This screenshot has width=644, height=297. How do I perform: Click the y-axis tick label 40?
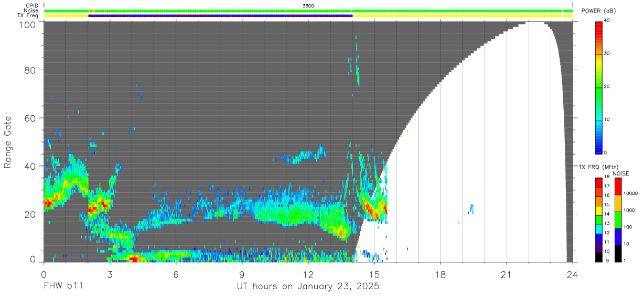(31, 166)
